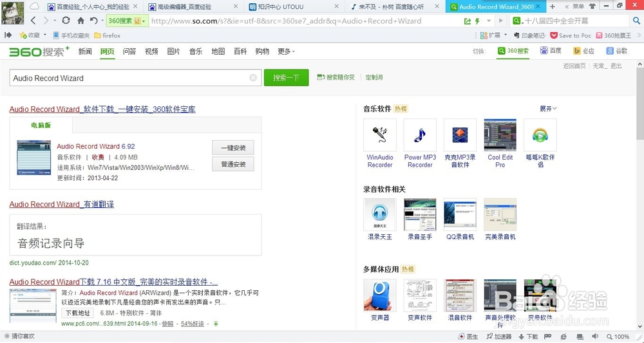Open the 混录天王 software icon
Screen dimensions: 644x343
point(380,214)
